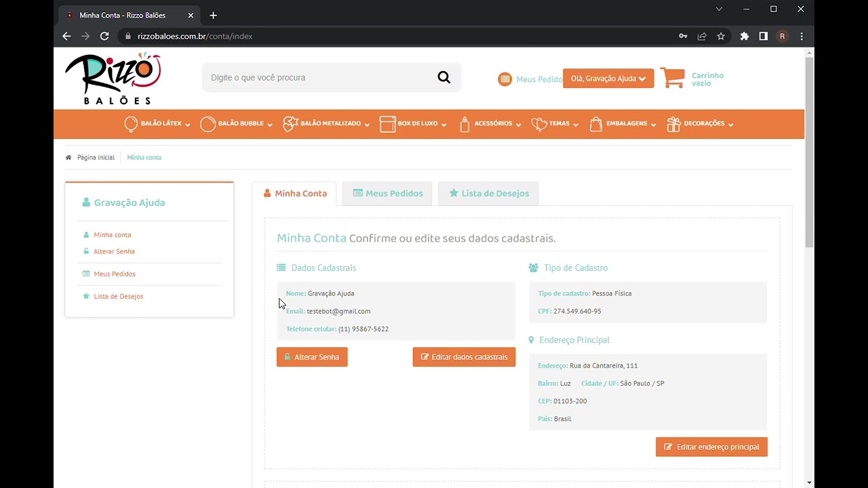Click Minha conta in the sidebar
This screenshot has width=868, height=488.
click(113, 235)
